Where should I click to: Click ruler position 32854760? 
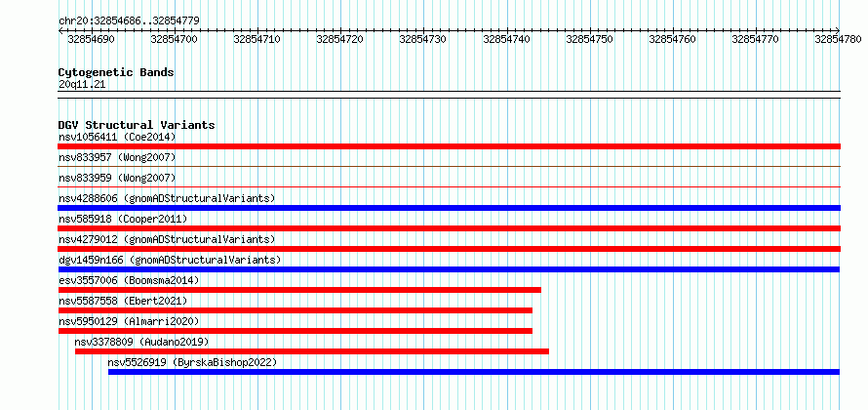point(673,39)
